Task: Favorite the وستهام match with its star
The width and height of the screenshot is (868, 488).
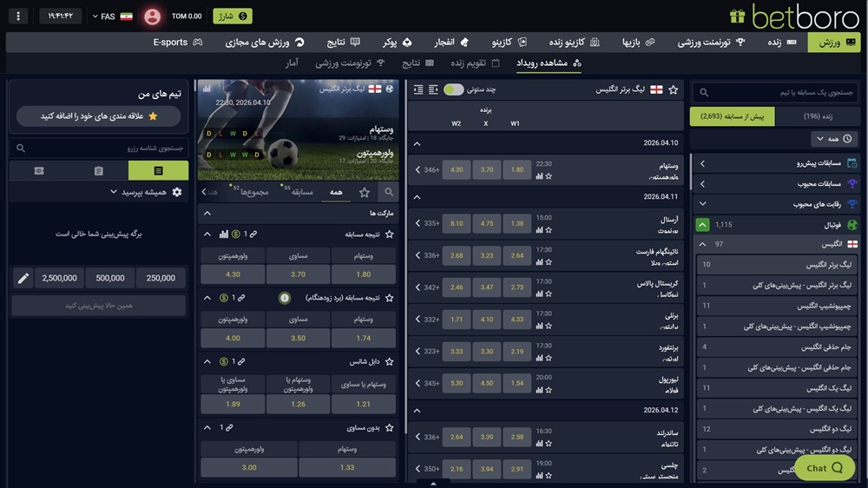Action: [x=549, y=176]
